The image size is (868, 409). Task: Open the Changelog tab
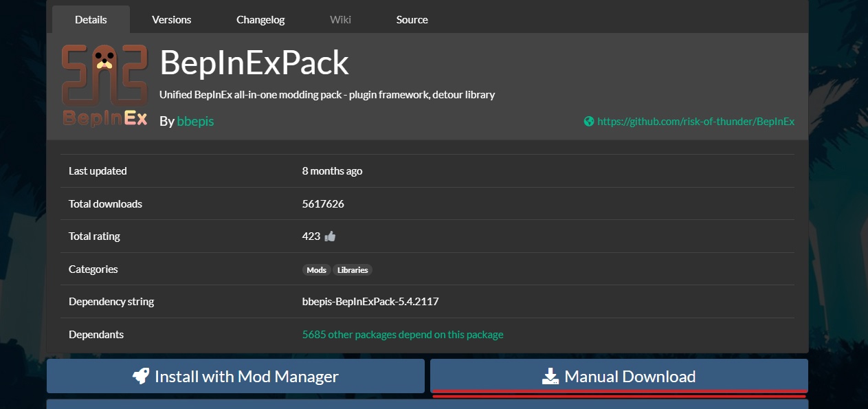(260, 19)
